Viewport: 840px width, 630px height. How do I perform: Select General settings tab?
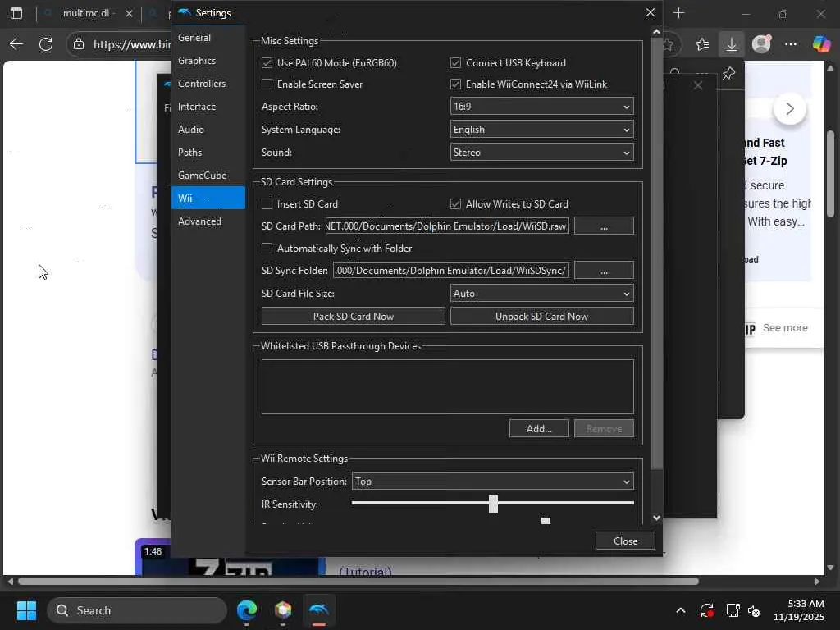tap(208, 38)
